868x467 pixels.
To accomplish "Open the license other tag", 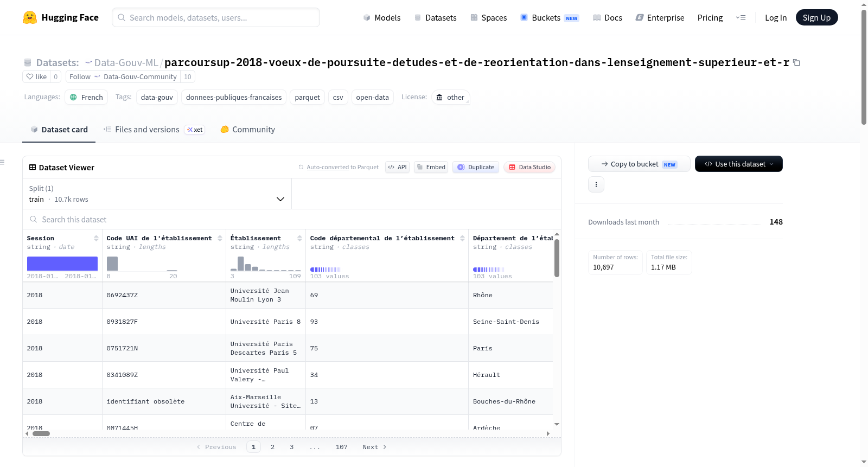I will pyautogui.click(x=450, y=97).
